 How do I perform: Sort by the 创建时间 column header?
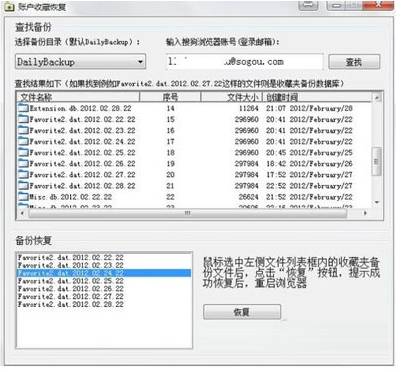pyautogui.click(x=317, y=97)
